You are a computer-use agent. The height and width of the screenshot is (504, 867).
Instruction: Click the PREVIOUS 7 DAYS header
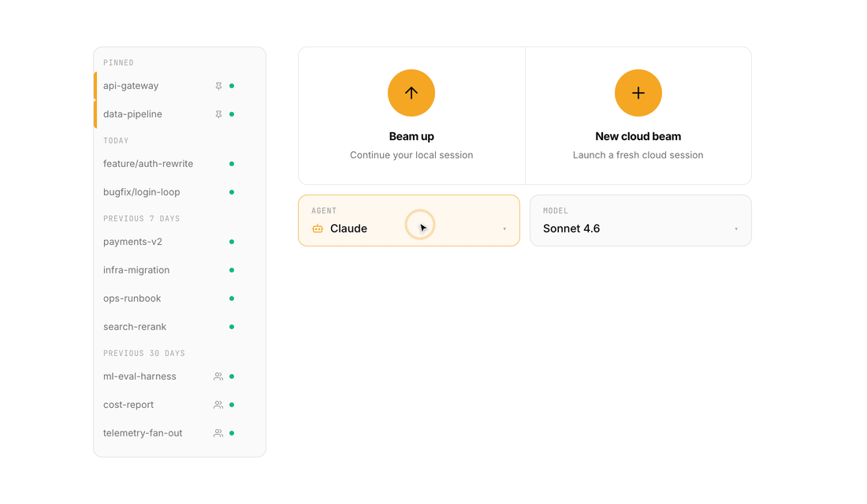pos(142,218)
